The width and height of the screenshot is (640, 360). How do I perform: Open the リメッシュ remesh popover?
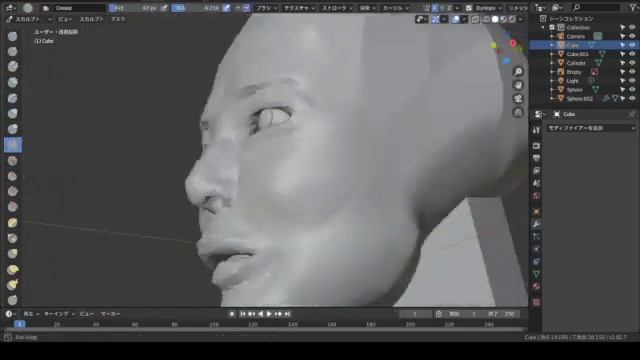pyautogui.click(x=518, y=8)
